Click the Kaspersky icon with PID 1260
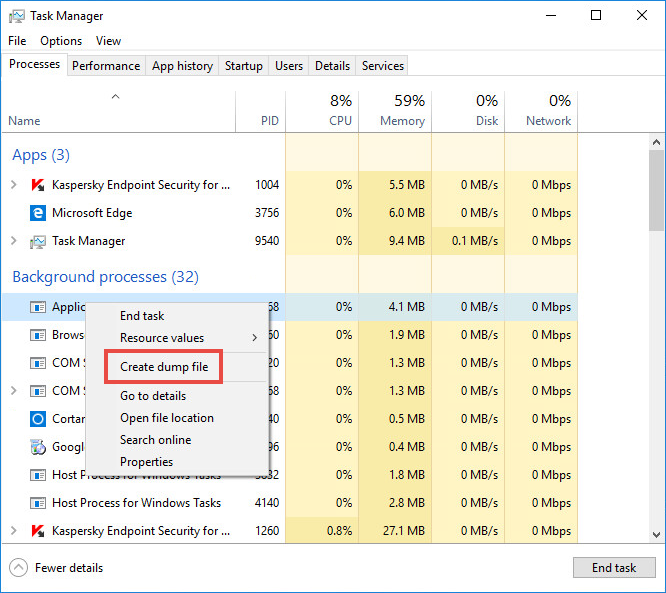 pyautogui.click(x=38, y=531)
